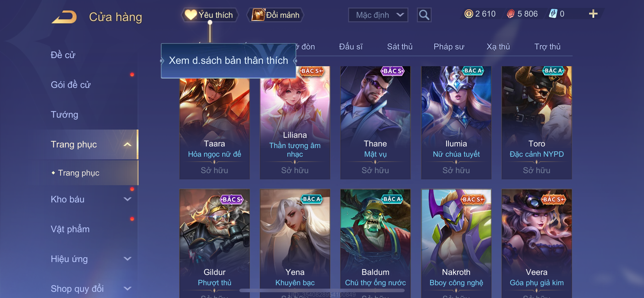This screenshot has height=298, width=644.
Task: Switch to the Xạ thủ tab
Action: 498,47
